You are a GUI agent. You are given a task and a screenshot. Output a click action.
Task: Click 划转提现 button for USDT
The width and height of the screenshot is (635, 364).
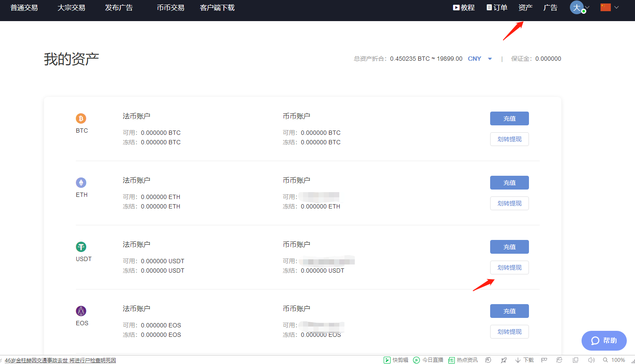tap(509, 268)
